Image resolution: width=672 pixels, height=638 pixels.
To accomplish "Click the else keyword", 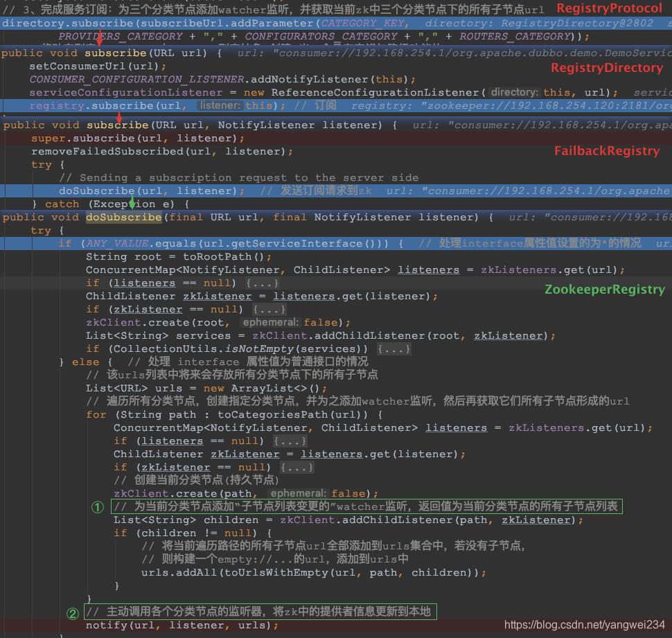I will [x=86, y=362].
